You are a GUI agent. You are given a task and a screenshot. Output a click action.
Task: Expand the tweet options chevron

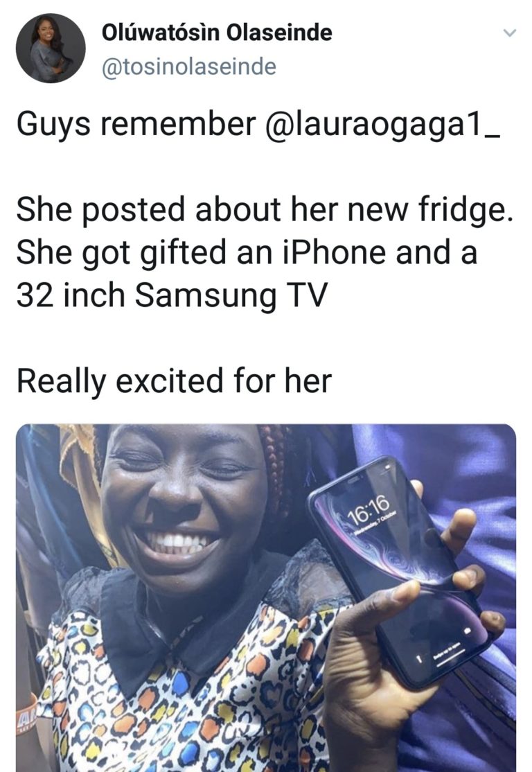coord(509,33)
